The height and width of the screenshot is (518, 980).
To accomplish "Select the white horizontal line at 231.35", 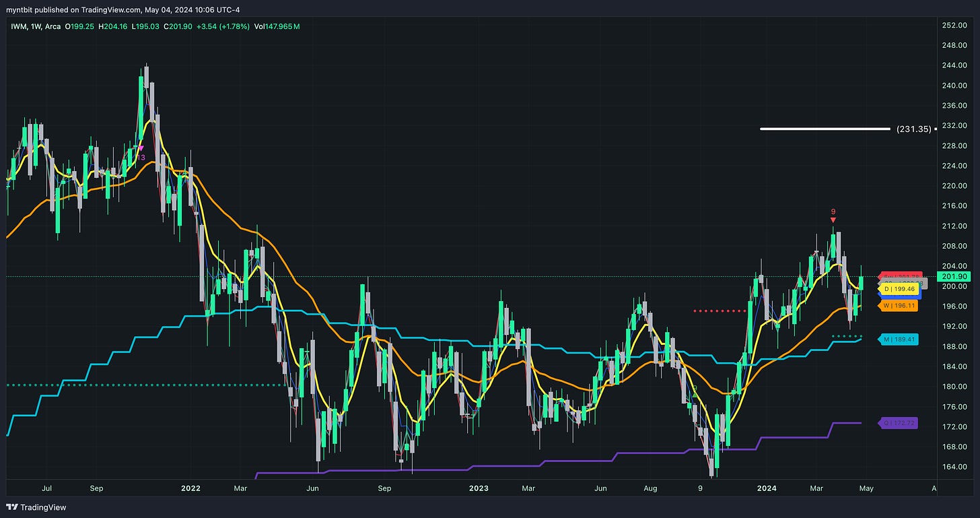I will click(x=825, y=128).
